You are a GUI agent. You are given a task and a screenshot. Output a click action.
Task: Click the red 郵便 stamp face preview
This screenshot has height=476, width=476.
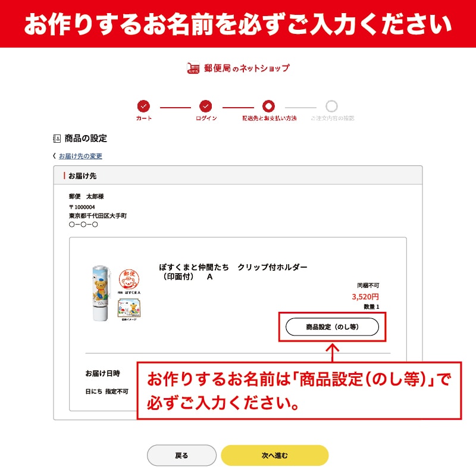coord(129,279)
